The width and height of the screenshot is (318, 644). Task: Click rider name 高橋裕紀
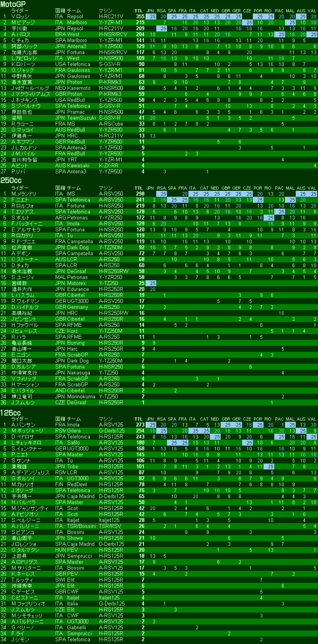22,313
